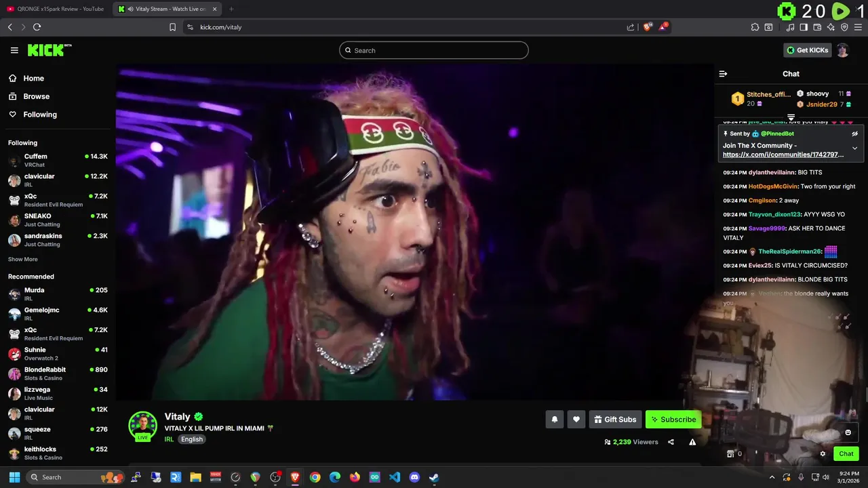Click the green Chat send button

(846, 454)
